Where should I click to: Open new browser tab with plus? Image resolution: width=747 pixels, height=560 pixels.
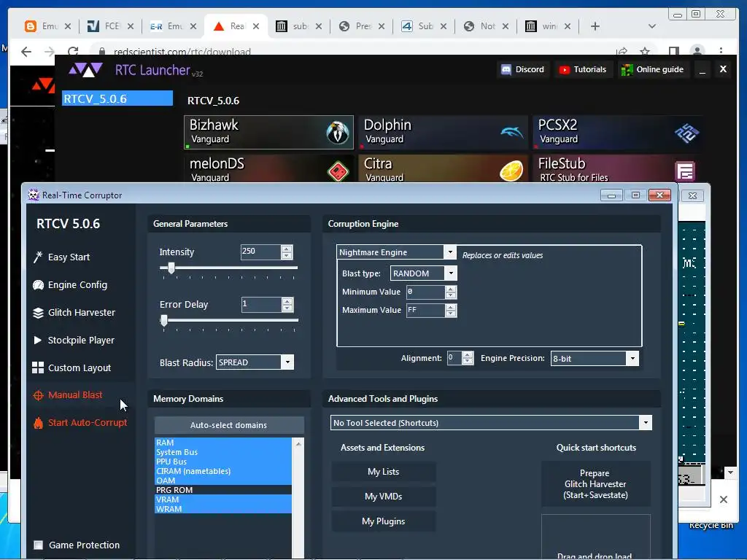pyautogui.click(x=595, y=26)
